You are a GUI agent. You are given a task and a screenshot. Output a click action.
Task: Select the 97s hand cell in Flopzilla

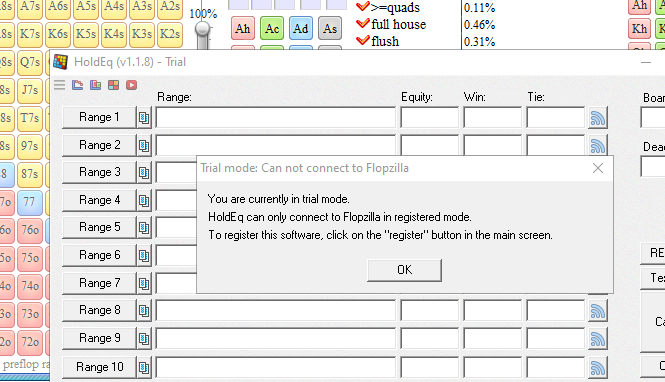(30, 146)
